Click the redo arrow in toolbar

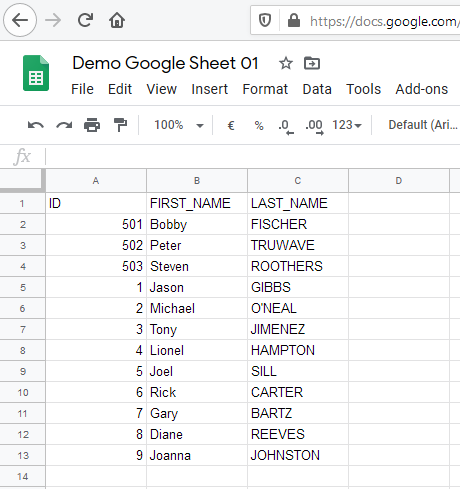64,125
